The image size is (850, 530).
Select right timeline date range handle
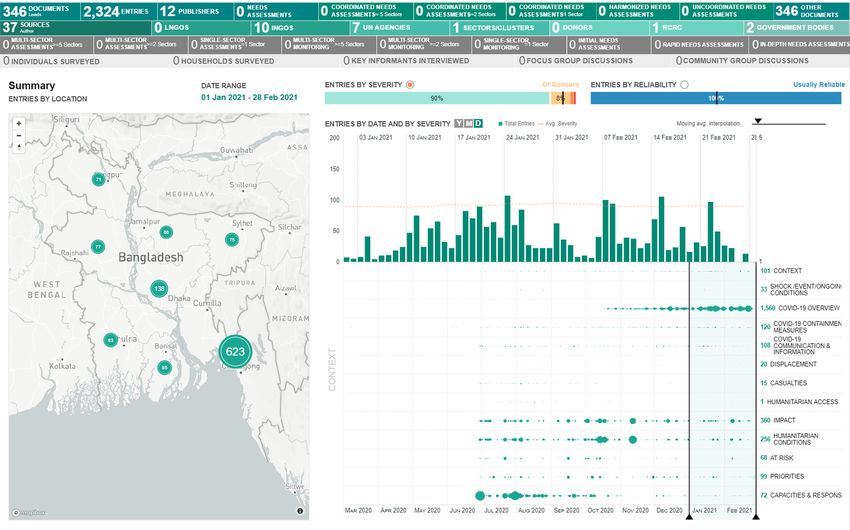(755, 516)
